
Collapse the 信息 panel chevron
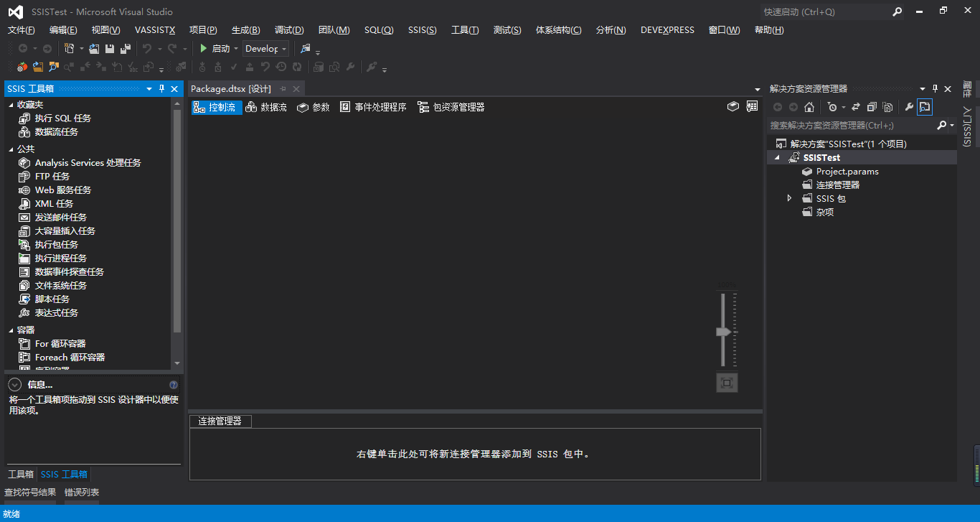point(14,385)
